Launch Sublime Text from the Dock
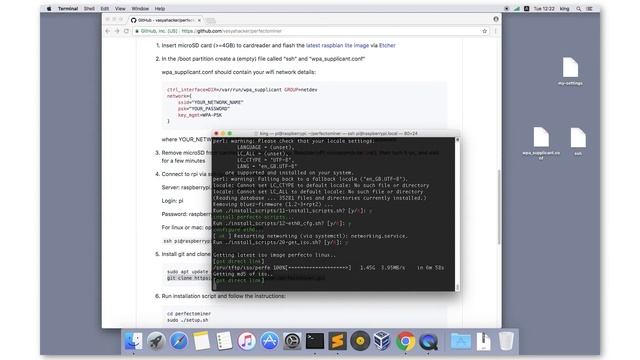This screenshot has width=640, height=360. [338, 341]
